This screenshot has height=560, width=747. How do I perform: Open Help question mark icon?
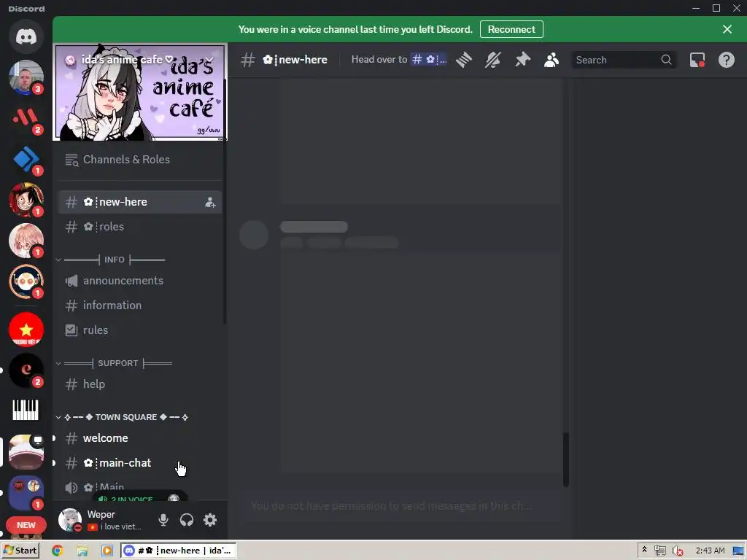click(726, 60)
